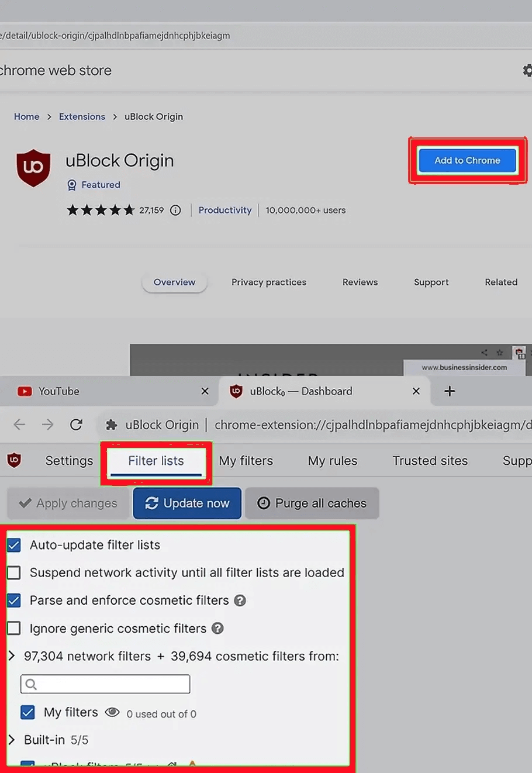
Task: Click the 5/5 count beside Built-in
Action: (80, 740)
